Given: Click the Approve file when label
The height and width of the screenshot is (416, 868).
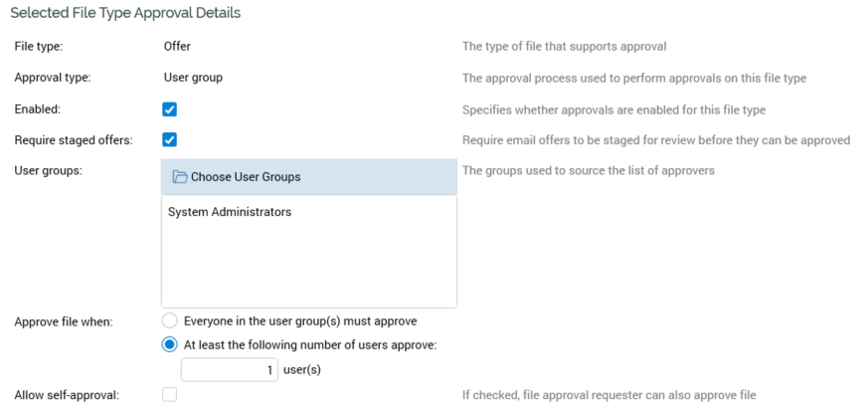Looking at the screenshot, I should [x=64, y=321].
